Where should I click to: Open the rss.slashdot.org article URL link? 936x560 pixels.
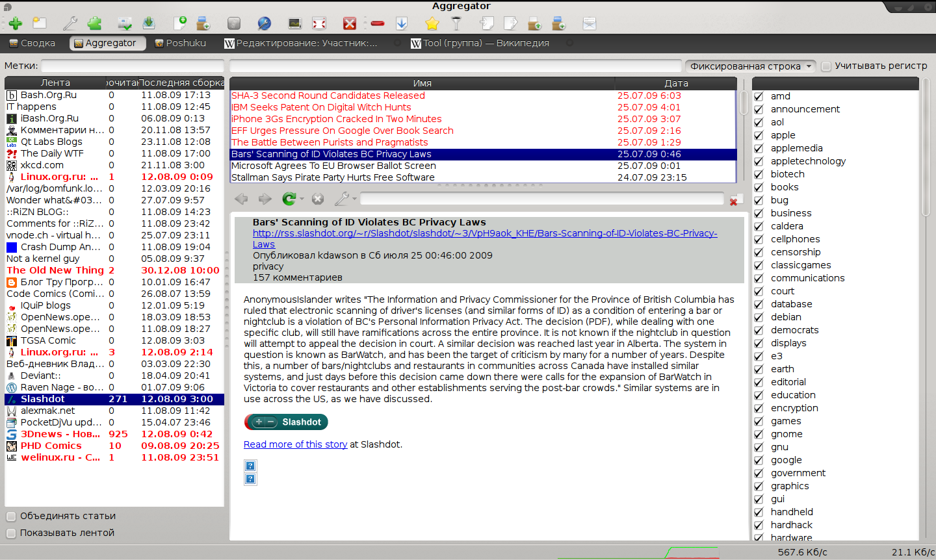pos(485,238)
